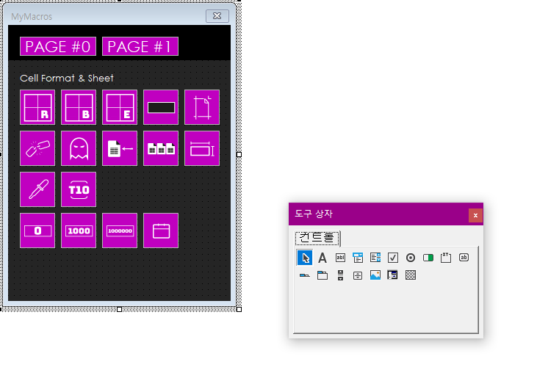The image size is (537, 392).
Task: Close the MyMacros form window
Action: pyautogui.click(x=217, y=16)
